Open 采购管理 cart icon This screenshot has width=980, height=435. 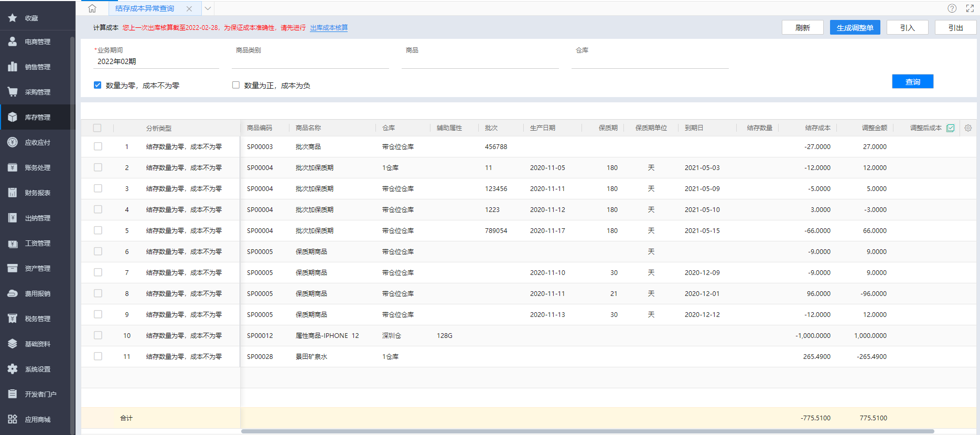click(x=13, y=92)
